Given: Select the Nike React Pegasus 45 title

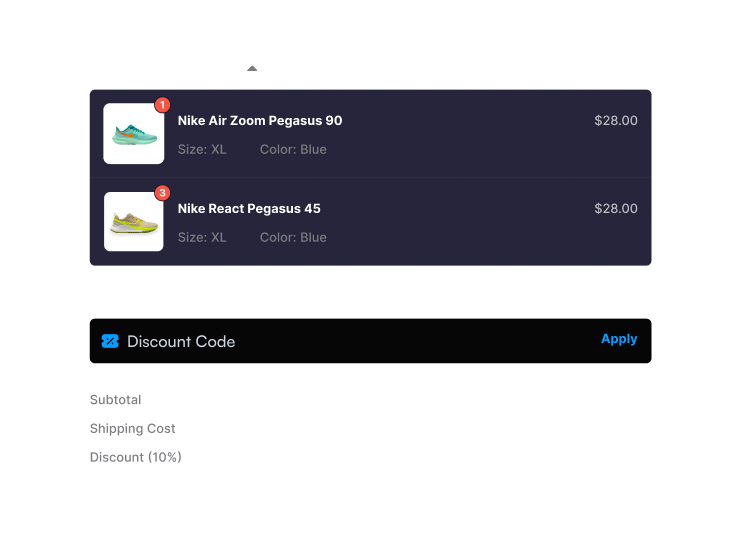Looking at the screenshot, I should pyautogui.click(x=249, y=209).
